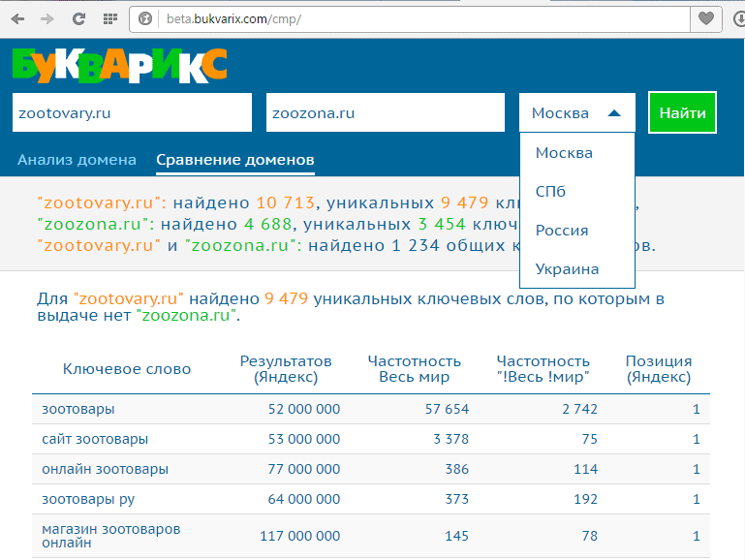Click frequency value 3 378

tap(450, 439)
